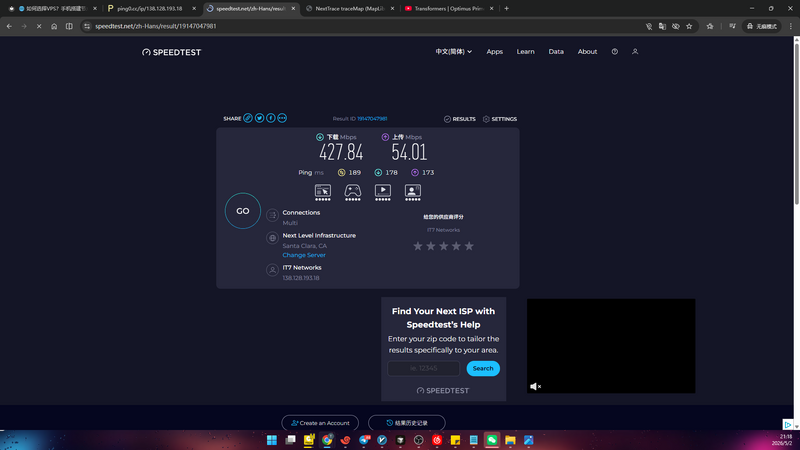
Task: Open test SETTINGS
Action: [x=499, y=119]
